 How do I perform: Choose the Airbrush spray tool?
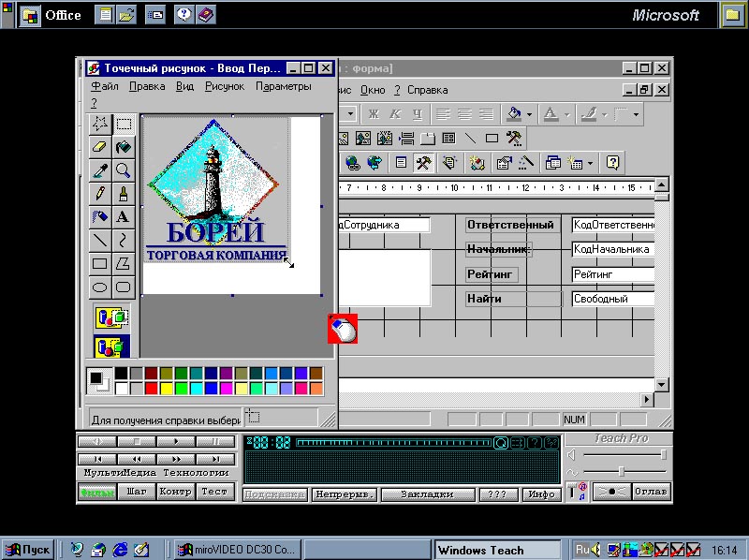click(x=100, y=217)
